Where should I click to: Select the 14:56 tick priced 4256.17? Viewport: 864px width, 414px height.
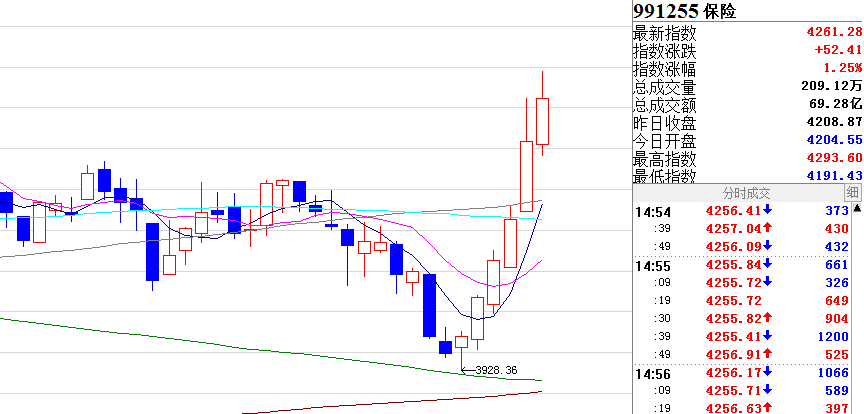(x=742, y=373)
